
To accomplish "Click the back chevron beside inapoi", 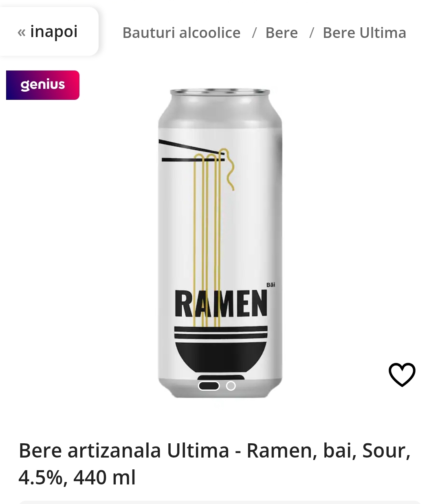I will pyautogui.click(x=22, y=32).
